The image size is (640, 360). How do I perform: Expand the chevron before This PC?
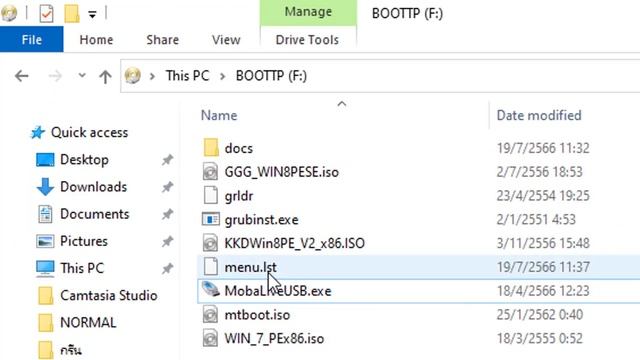pyautogui.click(x=152, y=76)
